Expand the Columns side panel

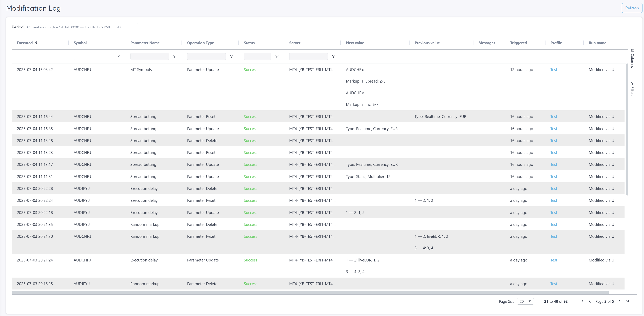pyautogui.click(x=632, y=58)
